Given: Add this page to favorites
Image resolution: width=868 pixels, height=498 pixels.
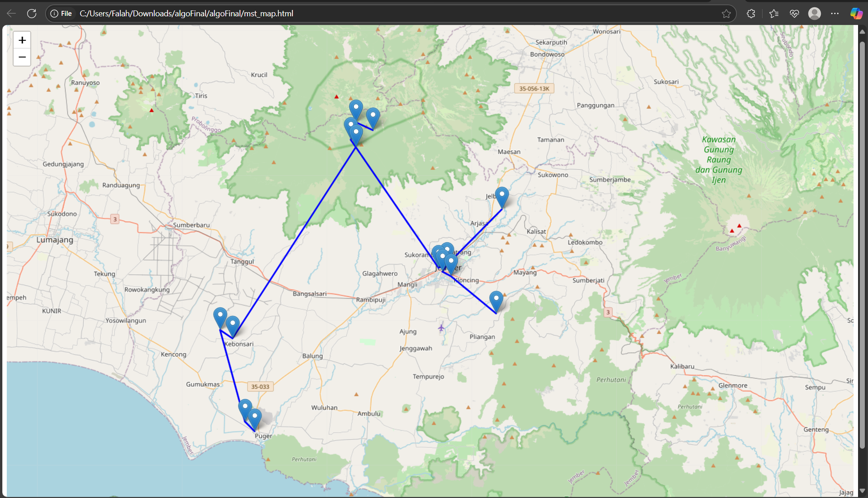Looking at the screenshot, I should coord(726,14).
